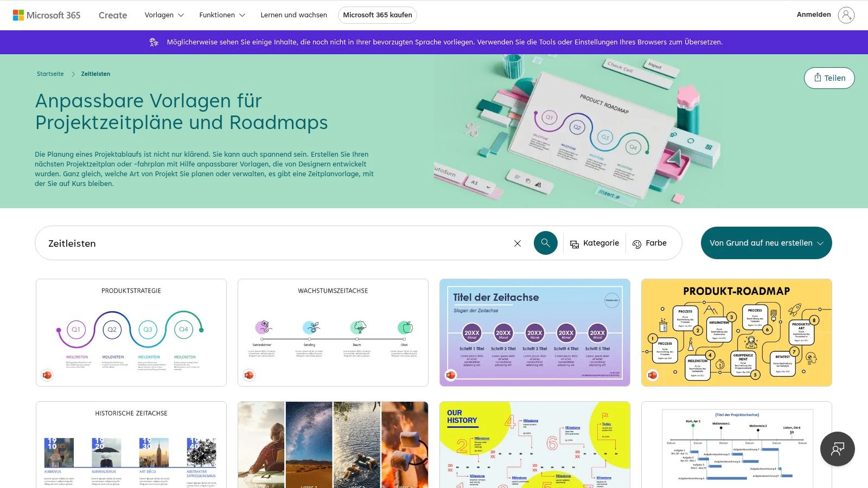Click PowerPoint icon on Produktstrategie card

47,375
